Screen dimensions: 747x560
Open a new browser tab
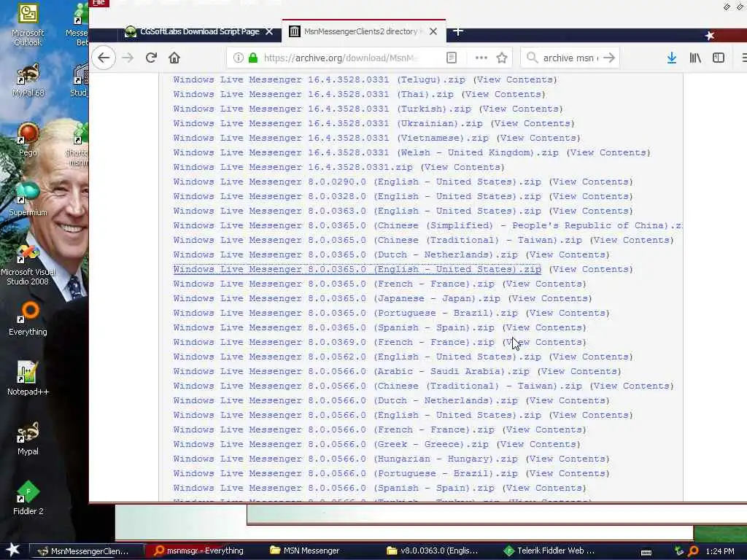pyautogui.click(x=458, y=31)
